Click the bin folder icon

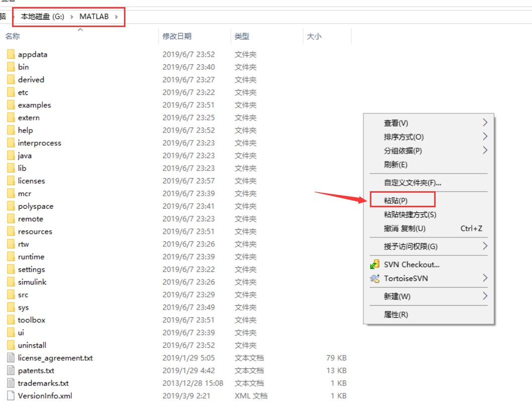click(x=11, y=67)
